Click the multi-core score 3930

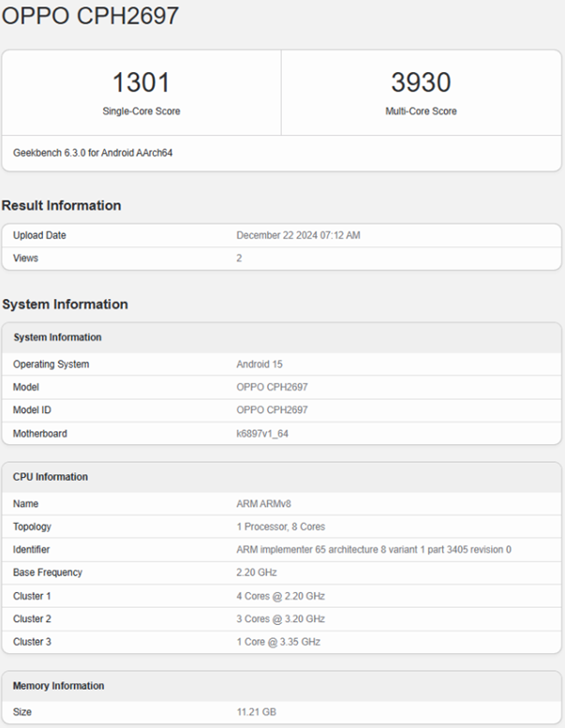point(421,82)
